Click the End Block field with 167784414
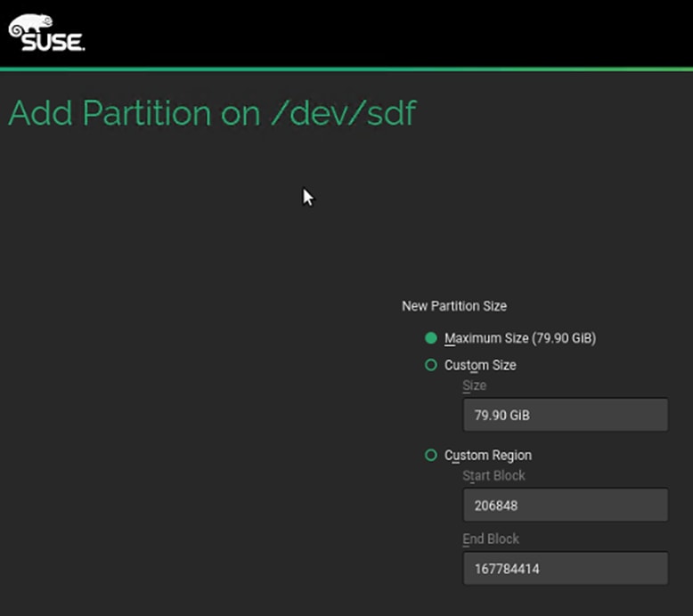This screenshot has height=616, width=693. (x=565, y=568)
